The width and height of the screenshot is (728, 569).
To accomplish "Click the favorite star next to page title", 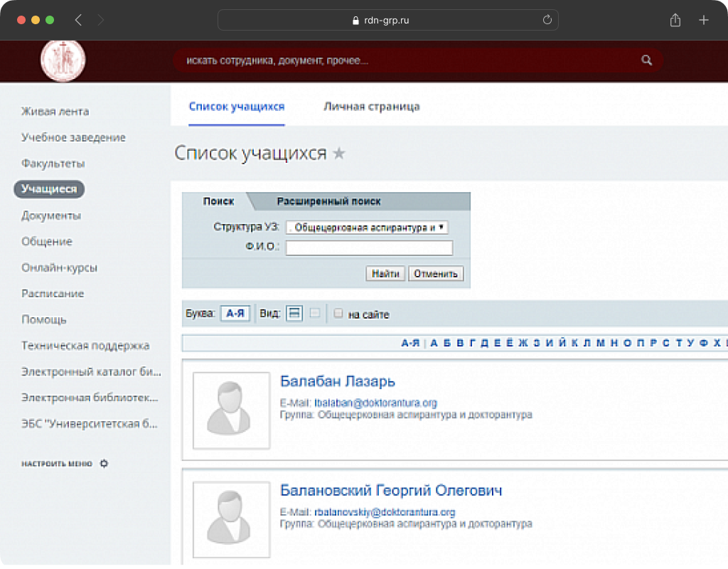I will (339, 153).
